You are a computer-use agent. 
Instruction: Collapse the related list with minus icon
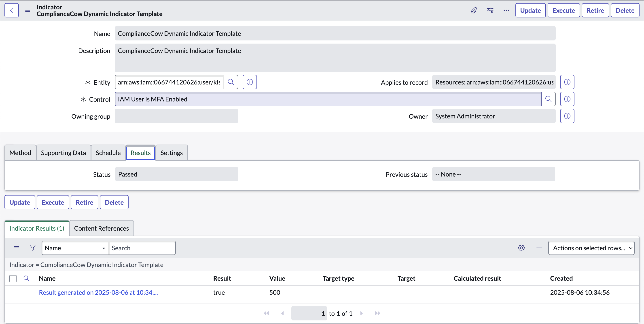pos(539,248)
